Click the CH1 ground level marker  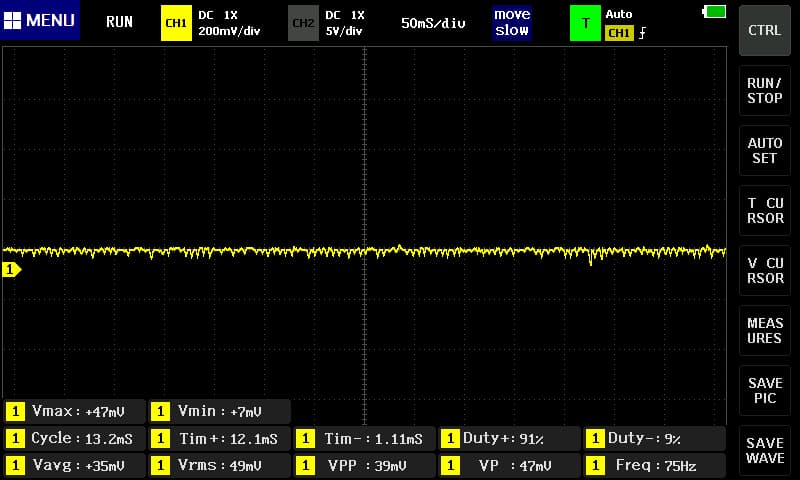pos(12,270)
